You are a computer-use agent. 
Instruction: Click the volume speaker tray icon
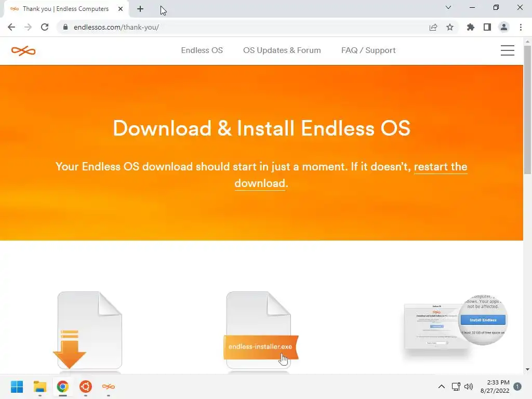(469, 387)
